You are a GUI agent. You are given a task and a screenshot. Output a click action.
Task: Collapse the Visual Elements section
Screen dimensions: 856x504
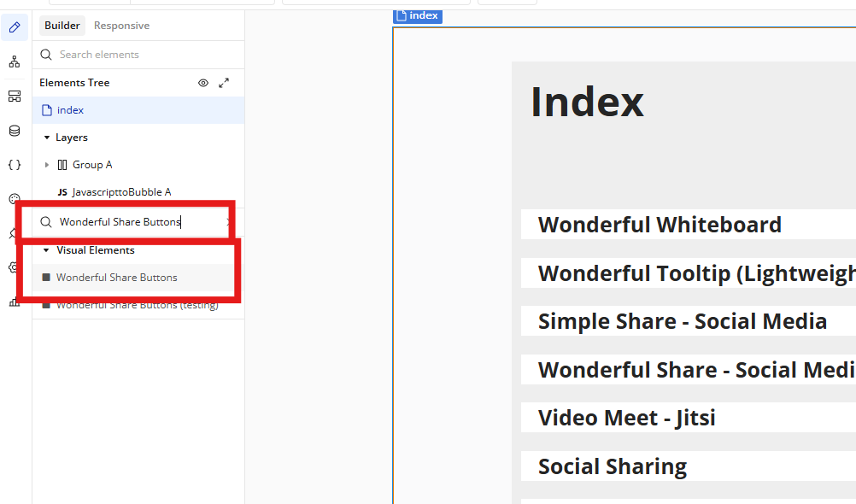click(x=46, y=250)
